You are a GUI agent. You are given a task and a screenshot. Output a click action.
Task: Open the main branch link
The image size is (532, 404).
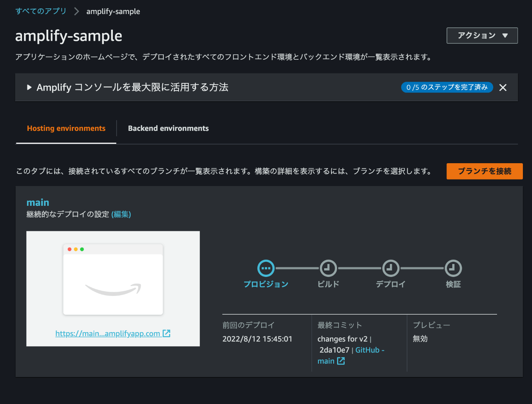[38, 202]
